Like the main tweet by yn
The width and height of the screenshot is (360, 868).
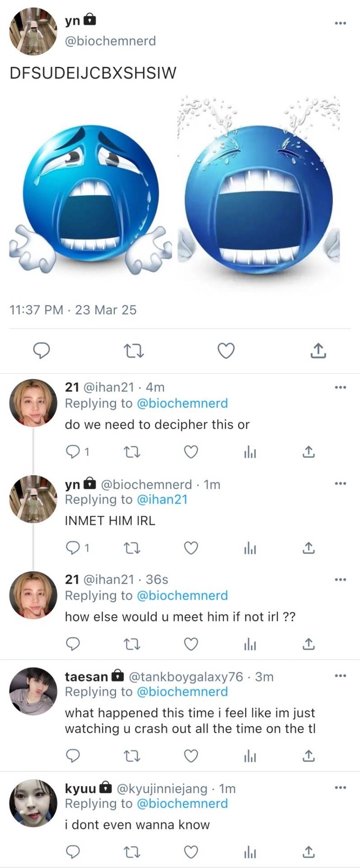pyautogui.click(x=226, y=350)
